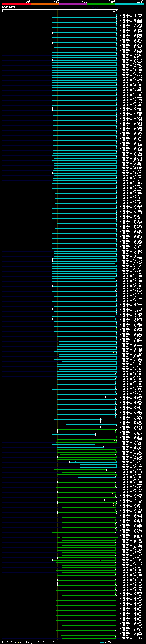Select label UniRef100_Q8L822
This screenshot has width=146, height=644.
click(x=131, y=447)
